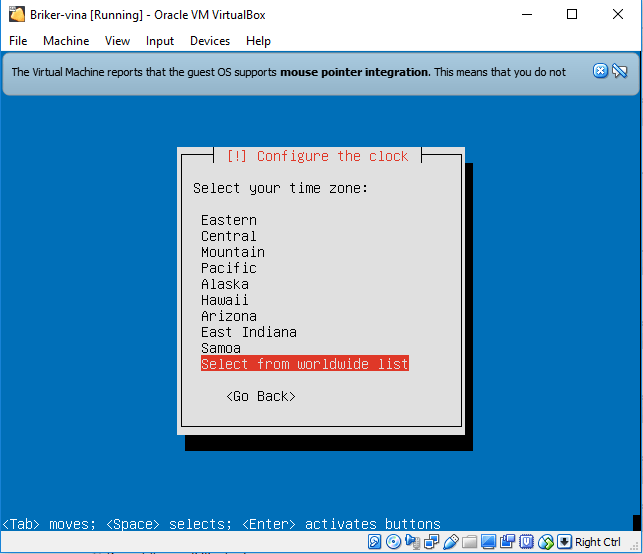Open the shared folders status icon
The height and width of the screenshot is (554, 643).
(469, 542)
